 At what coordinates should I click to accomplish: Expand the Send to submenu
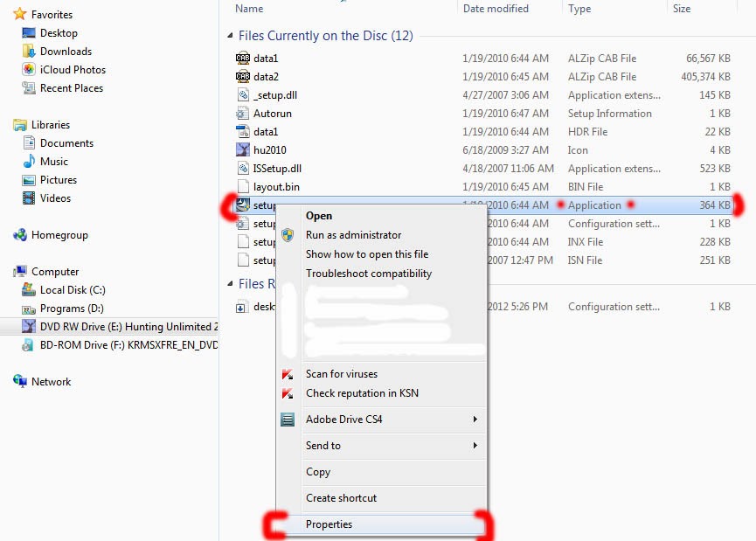[323, 446]
